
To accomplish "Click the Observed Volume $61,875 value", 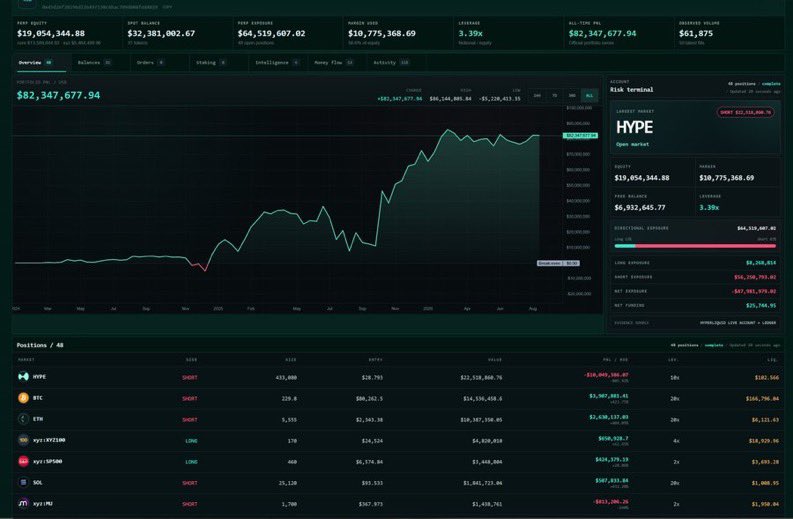I will [696, 33].
